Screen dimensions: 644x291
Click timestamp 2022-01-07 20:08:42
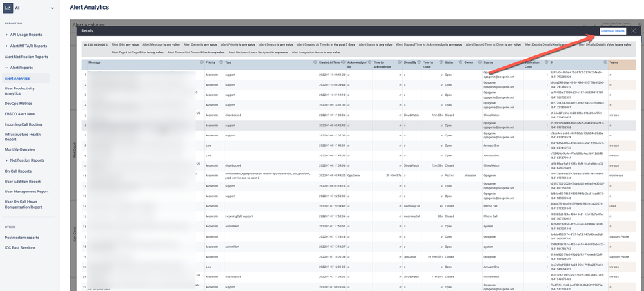332,205
